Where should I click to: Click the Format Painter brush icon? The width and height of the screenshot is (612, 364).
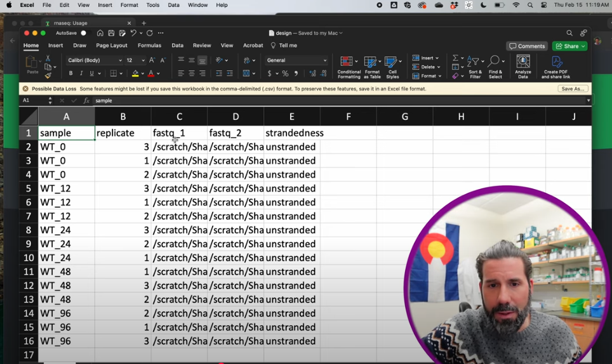(x=48, y=75)
